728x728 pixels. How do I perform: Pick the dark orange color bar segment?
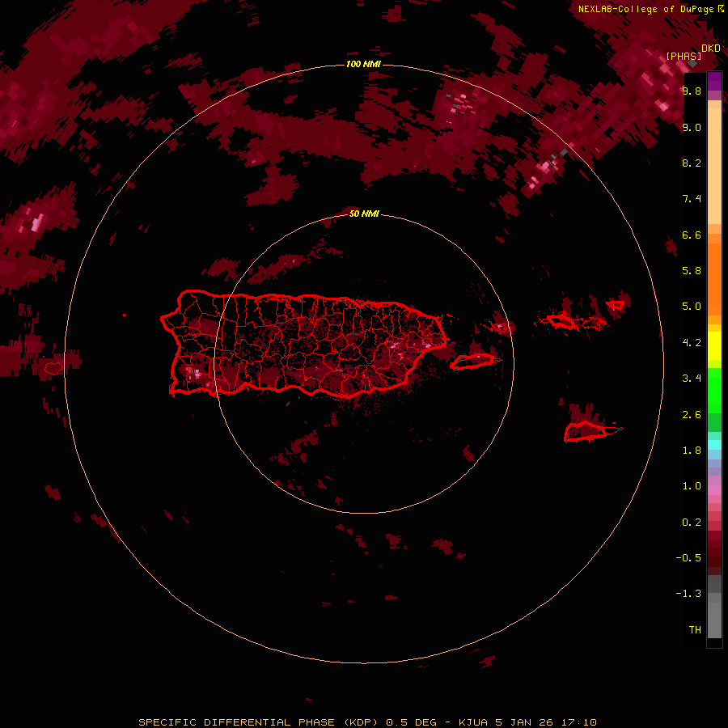pyautogui.click(x=714, y=278)
